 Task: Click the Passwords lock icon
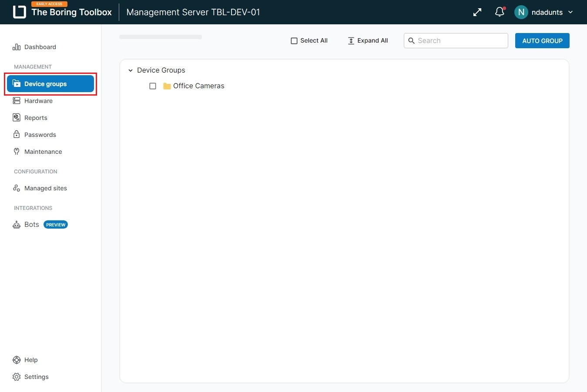click(x=17, y=135)
